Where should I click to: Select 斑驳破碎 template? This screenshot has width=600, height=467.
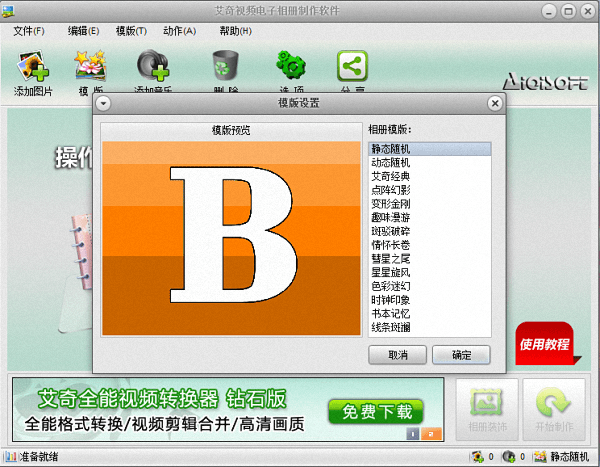(430, 232)
